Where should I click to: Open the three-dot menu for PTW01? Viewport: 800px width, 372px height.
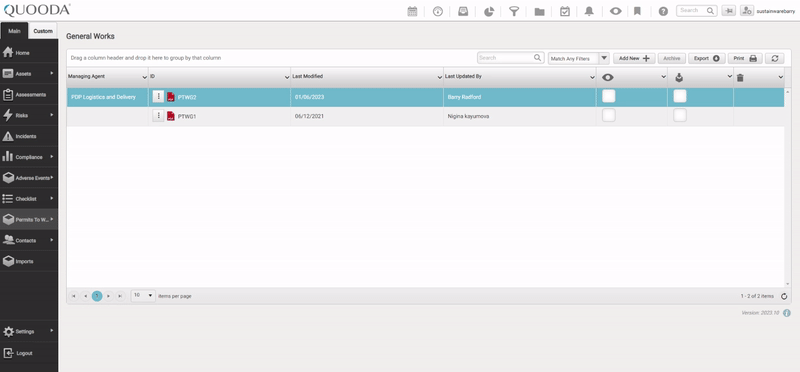(x=158, y=116)
